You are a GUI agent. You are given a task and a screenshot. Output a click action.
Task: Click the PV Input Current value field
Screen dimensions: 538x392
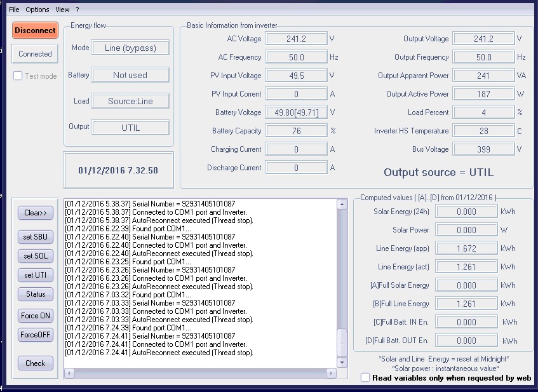(297, 93)
